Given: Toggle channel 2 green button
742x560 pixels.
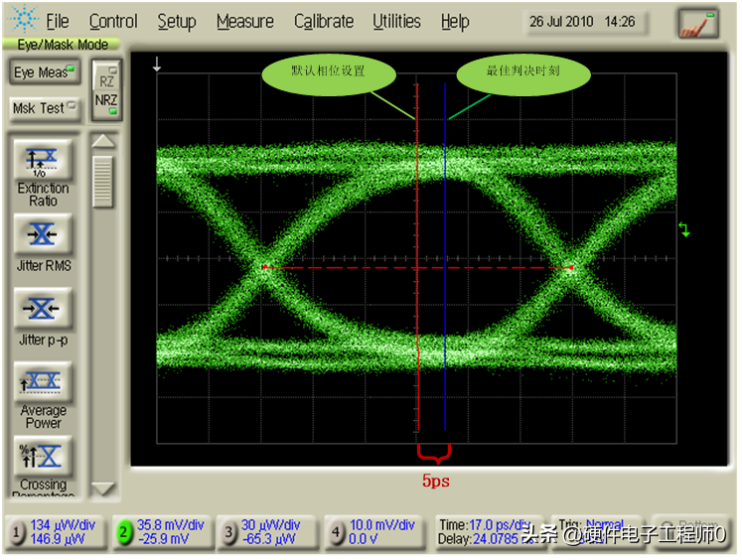Looking at the screenshot, I should [x=124, y=532].
